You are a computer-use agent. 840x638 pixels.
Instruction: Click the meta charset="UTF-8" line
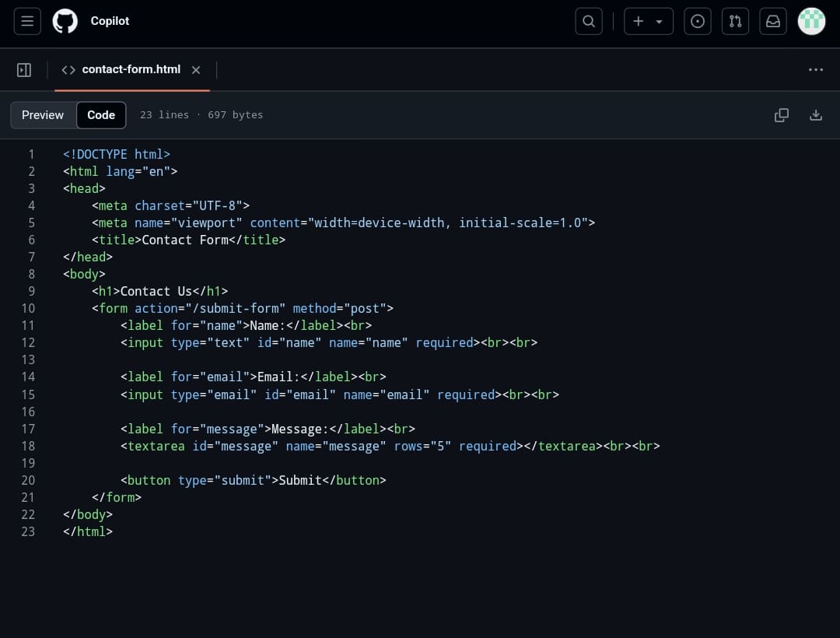click(x=170, y=205)
